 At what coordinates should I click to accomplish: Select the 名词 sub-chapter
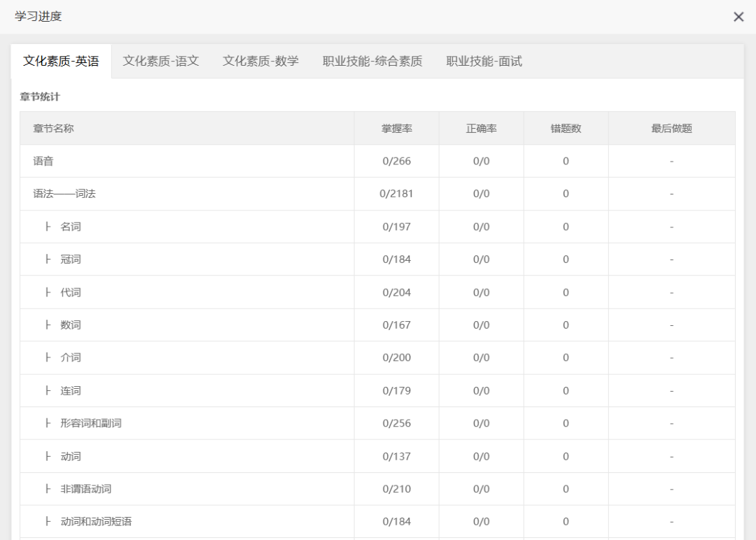click(x=71, y=227)
